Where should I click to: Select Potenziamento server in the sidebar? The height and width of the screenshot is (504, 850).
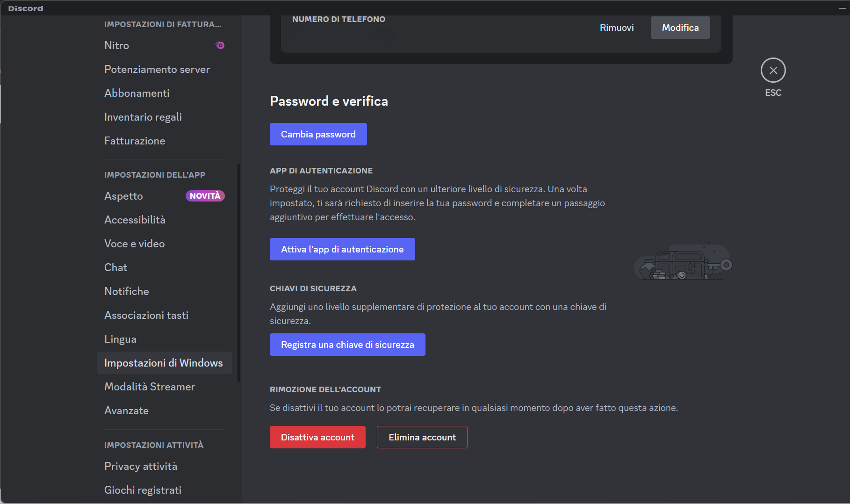click(157, 69)
